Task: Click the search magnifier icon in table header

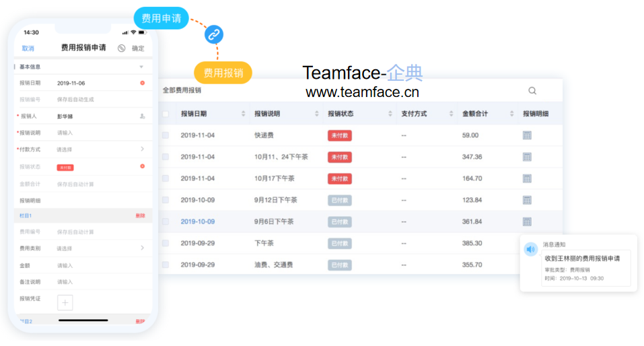Action: pyautogui.click(x=532, y=90)
